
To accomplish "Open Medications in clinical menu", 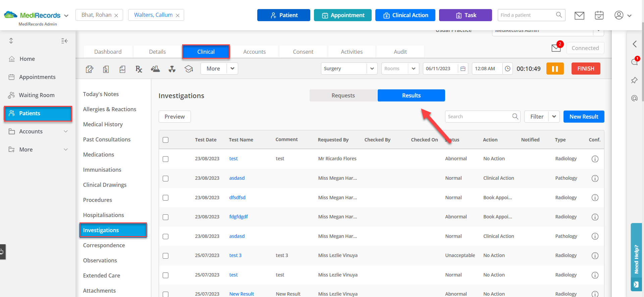I will point(99,155).
